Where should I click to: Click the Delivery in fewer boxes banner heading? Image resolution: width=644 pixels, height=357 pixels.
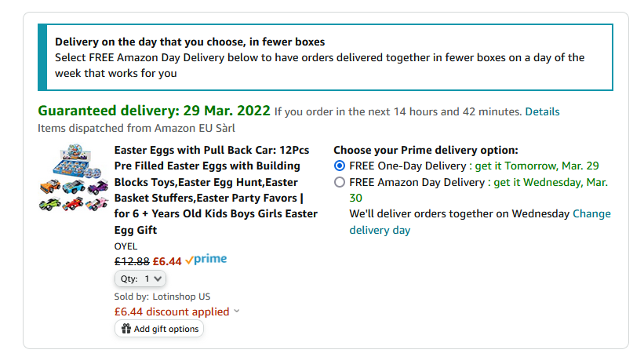[x=190, y=42]
